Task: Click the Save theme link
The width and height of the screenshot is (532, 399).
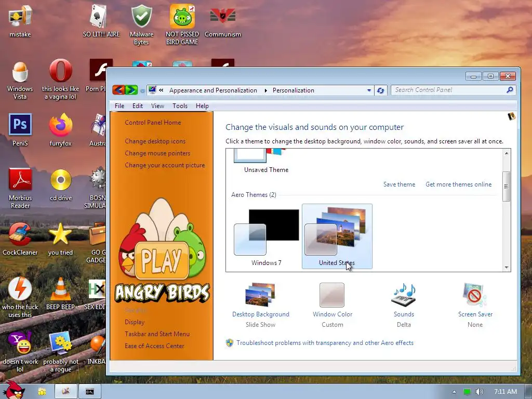Action: click(x=399, y=184)
